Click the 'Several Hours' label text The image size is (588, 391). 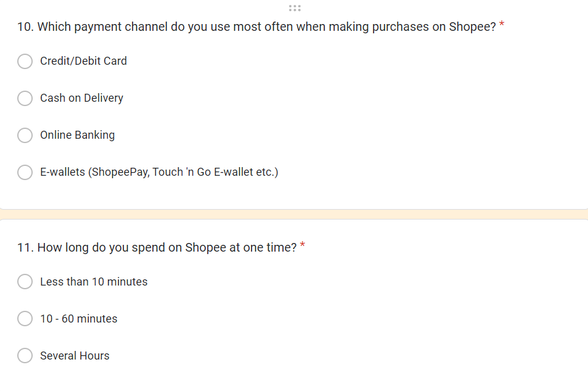coord(75,355)
